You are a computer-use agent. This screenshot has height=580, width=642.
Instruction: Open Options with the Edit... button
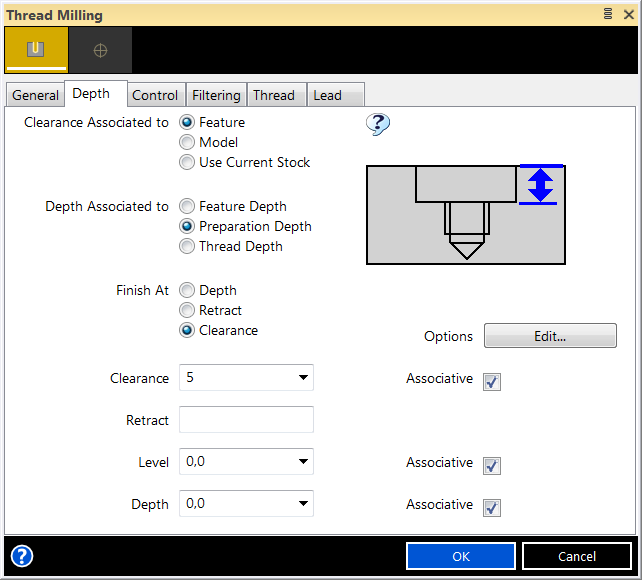(x=550, y=336)
